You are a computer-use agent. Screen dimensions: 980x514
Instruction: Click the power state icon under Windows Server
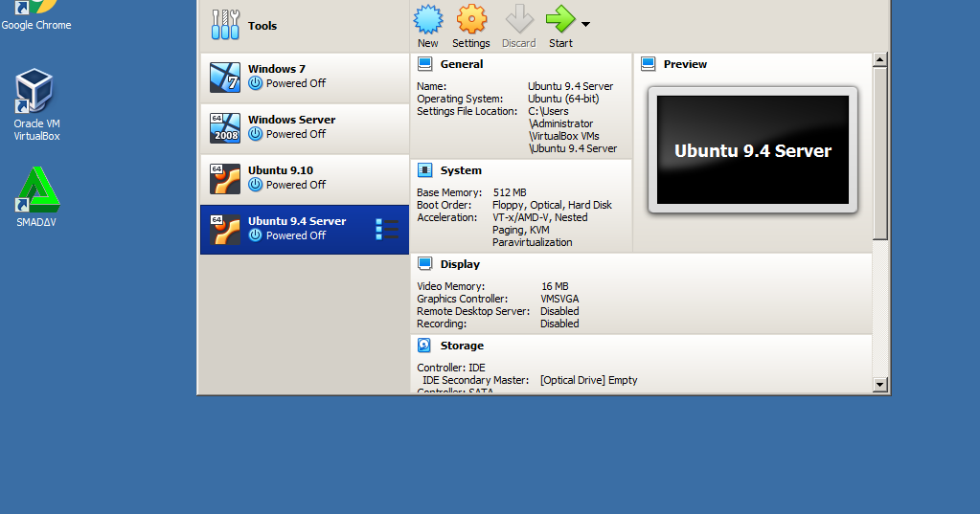point(255,134)
